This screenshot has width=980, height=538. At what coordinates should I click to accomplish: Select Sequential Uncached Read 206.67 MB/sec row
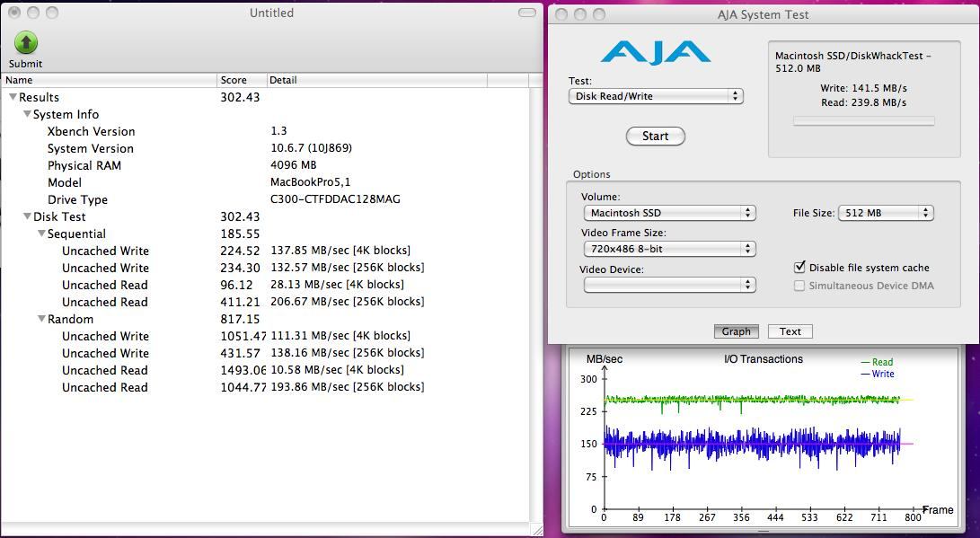point(265,302)
